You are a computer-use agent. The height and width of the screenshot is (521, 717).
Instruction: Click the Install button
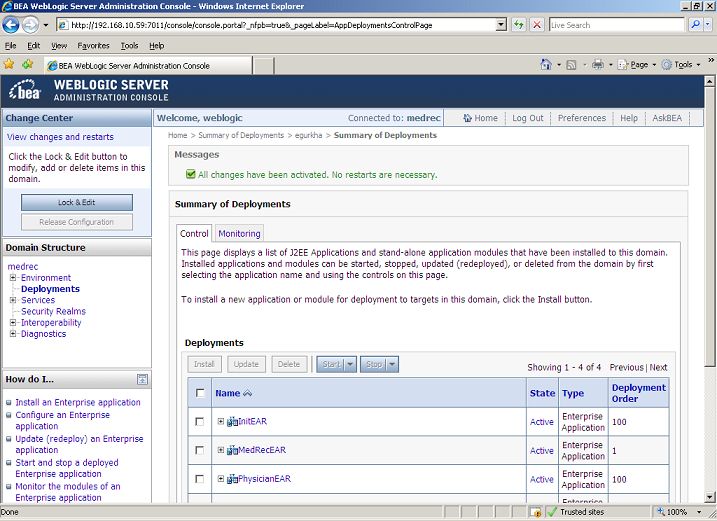[x=204, y=365]
